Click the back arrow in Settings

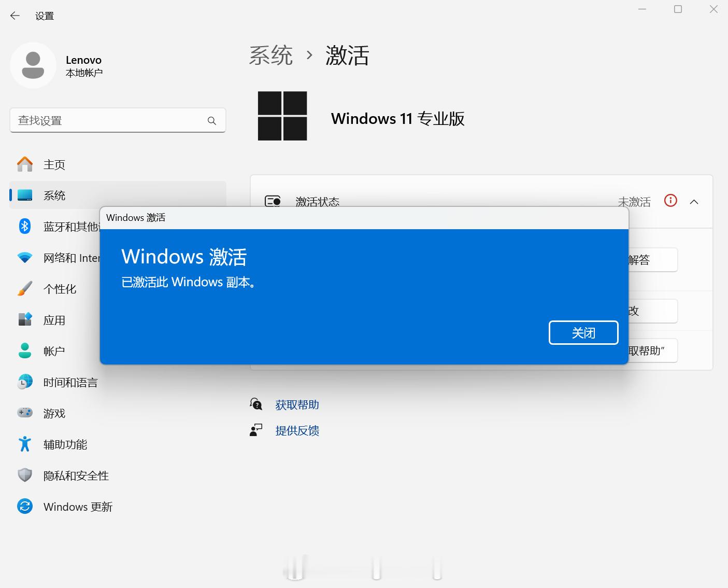tap(15, 16)
